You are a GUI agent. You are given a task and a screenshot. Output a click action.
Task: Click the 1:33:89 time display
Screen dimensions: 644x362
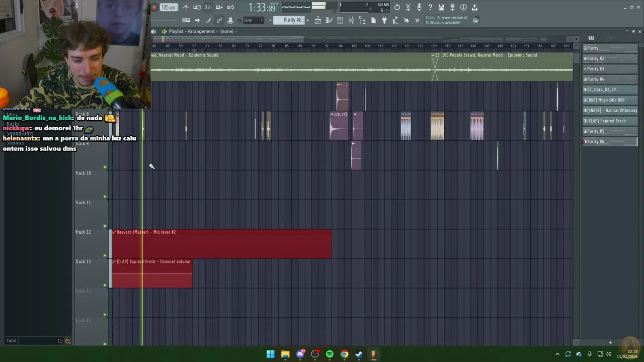262,8
